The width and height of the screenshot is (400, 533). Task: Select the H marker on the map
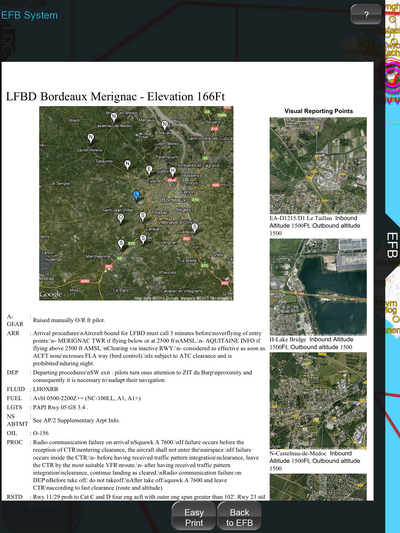(173, 172)
